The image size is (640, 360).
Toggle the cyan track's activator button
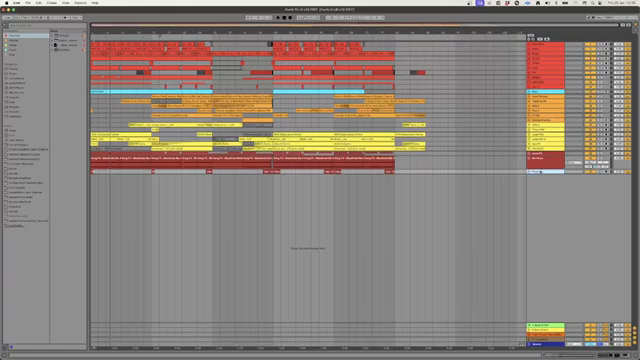click(x=590, y=92)
